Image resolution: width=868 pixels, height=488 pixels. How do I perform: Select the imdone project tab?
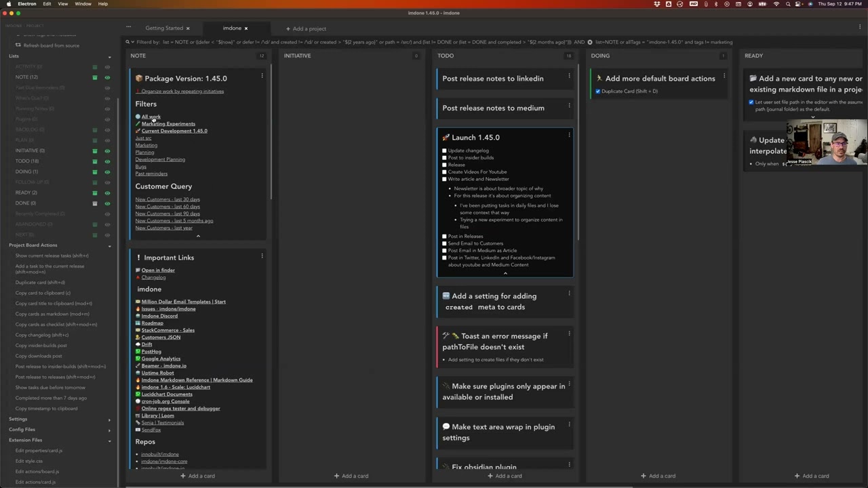click(232, 28)
